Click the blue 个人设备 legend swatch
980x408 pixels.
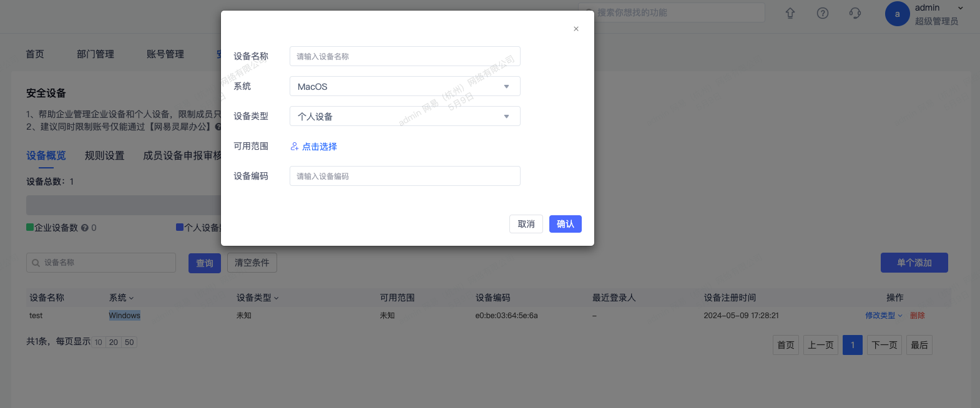(180, 227)
